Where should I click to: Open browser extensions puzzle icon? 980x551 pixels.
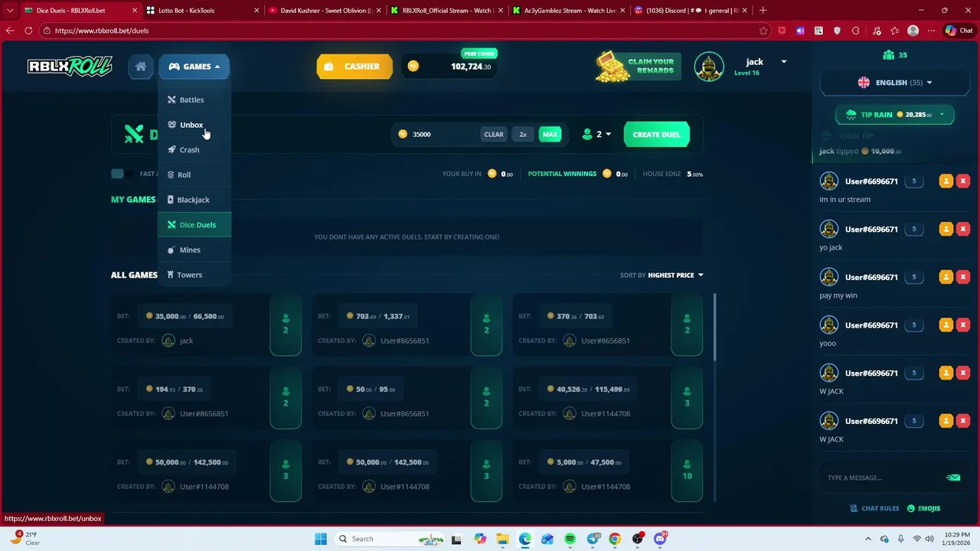coord(856,31)
